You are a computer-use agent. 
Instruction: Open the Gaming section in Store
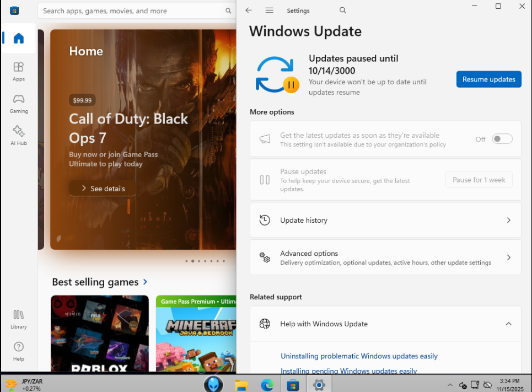pos(18,104)
